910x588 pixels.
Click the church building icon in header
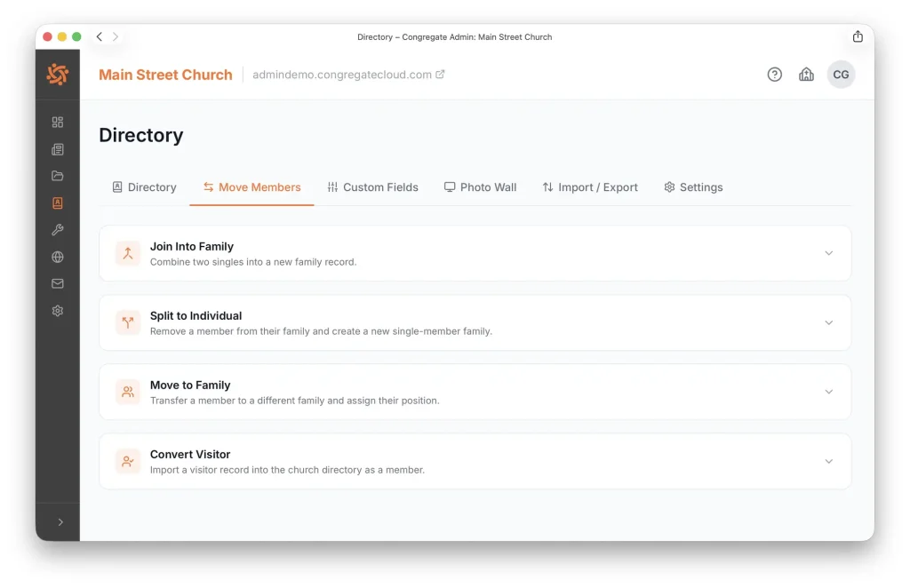click(x=806, y=75)
